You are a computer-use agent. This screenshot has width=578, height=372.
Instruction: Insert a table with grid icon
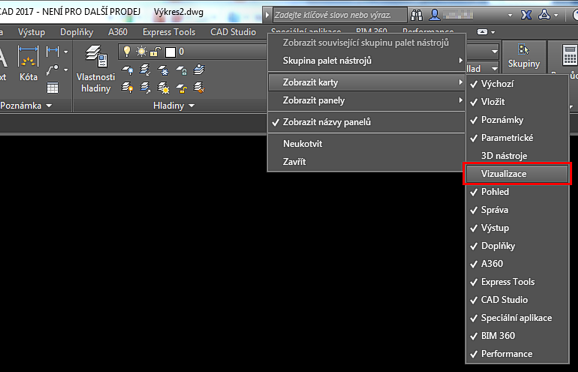(x=52, y=88)
